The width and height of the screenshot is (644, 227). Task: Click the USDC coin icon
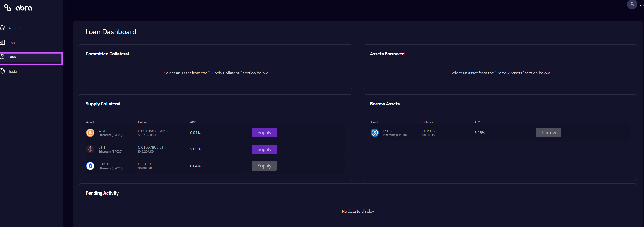375,133
